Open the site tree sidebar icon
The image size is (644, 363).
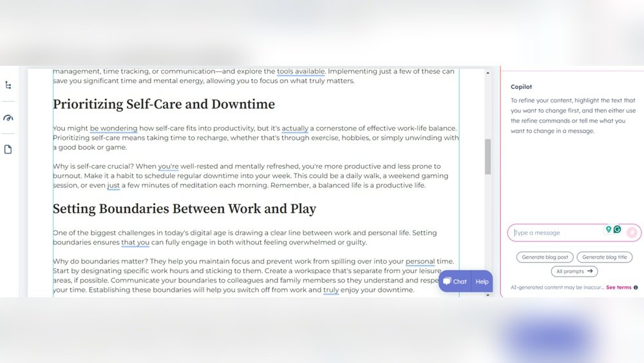pos(8,85)
